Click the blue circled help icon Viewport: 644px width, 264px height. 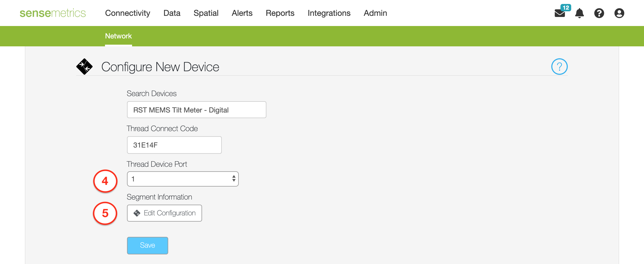(559, 67)
